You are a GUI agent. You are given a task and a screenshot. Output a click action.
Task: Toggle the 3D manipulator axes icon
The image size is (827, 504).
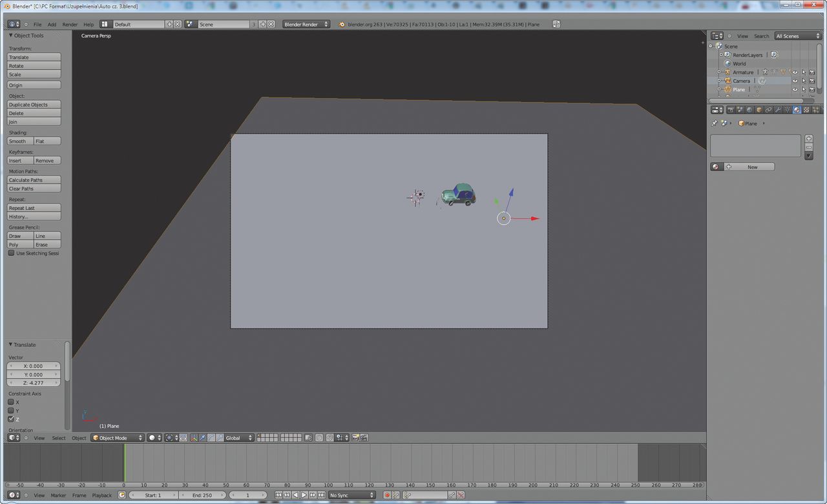tap(194, 437)
